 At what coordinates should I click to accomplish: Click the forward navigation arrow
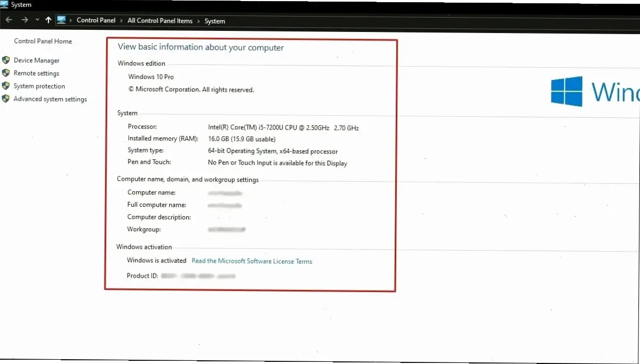25,20
